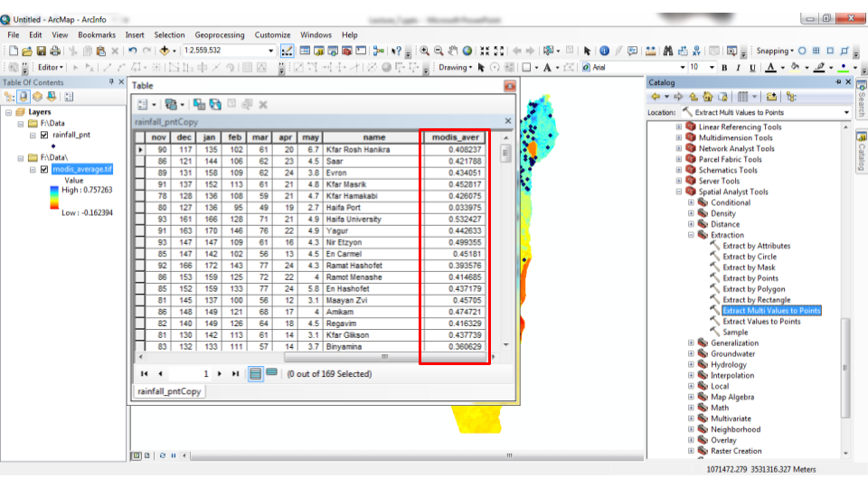This screenshot has width=868, height=488.
Task: Toggle rainfall_pnt layer visibility checkbox
Action: click(44, 135)
